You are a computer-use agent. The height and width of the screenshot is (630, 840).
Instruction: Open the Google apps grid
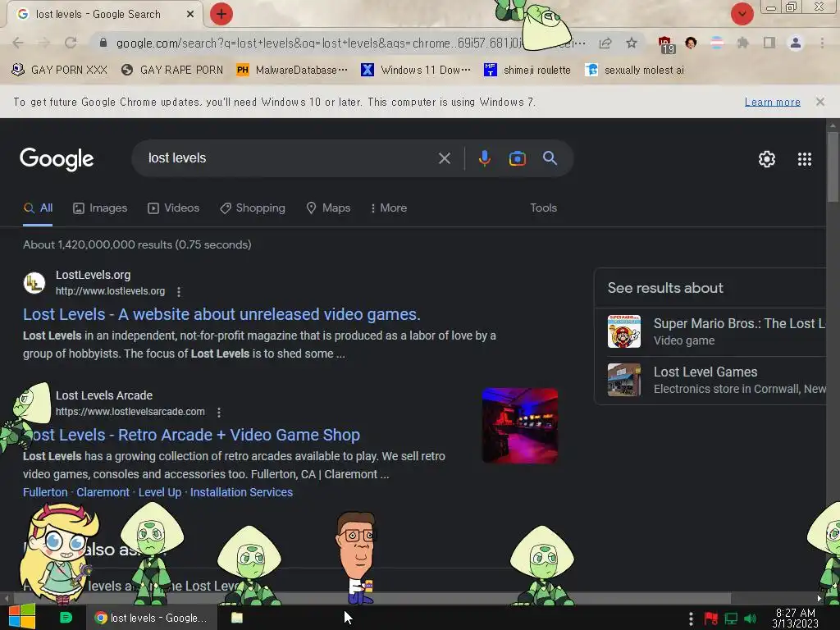point(804,159)
